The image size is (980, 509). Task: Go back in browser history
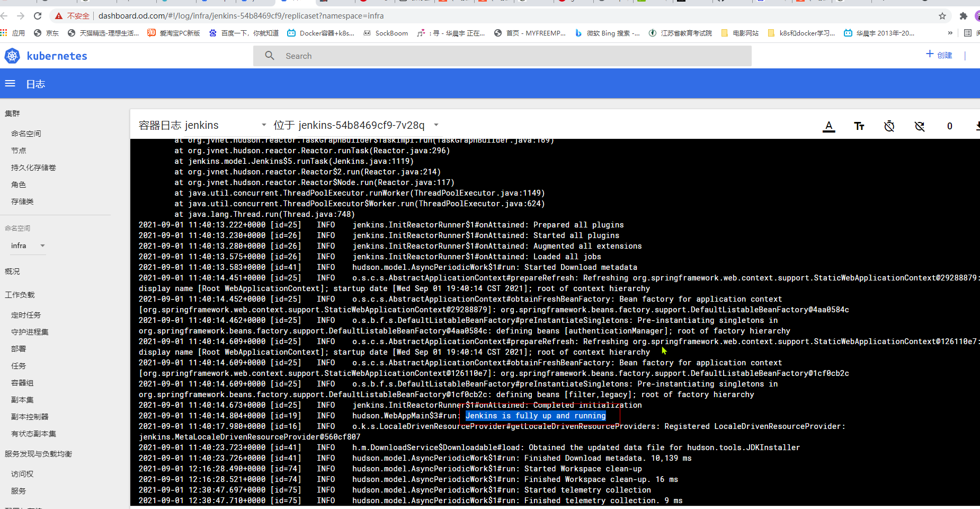5,16
